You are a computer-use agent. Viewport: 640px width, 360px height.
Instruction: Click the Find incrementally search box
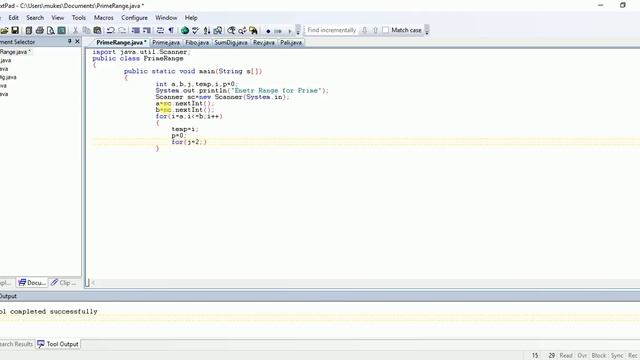point(332,30)
